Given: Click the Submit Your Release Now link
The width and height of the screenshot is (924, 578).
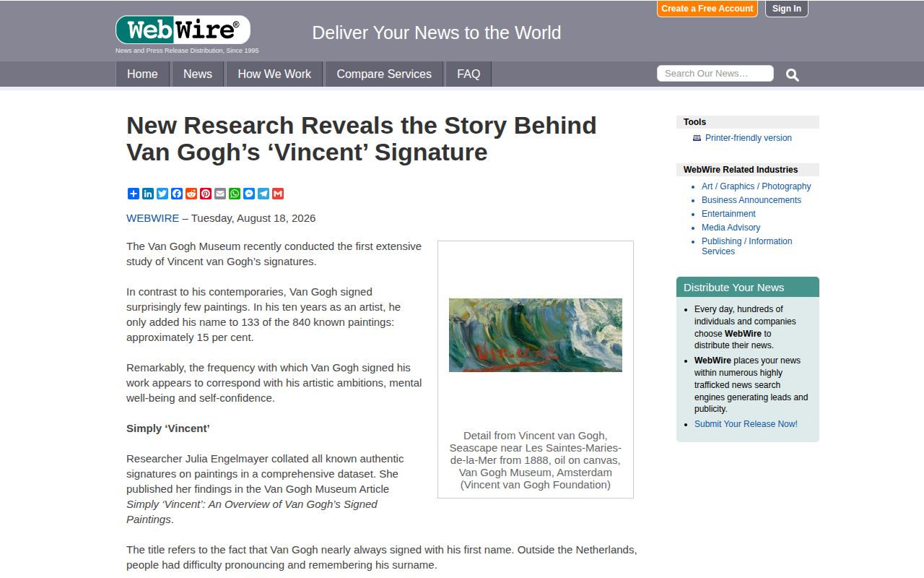Looking at the screenshot, I should (746, 424).
